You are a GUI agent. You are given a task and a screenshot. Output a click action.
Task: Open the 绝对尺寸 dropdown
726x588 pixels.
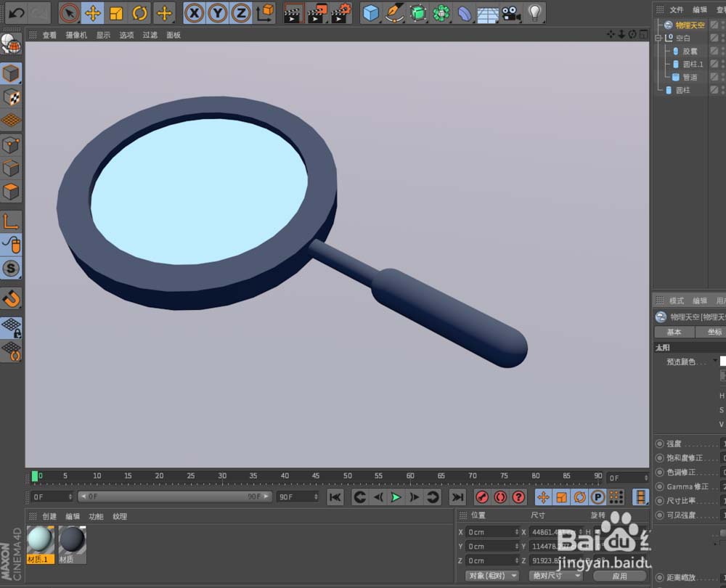pos(554,576)
